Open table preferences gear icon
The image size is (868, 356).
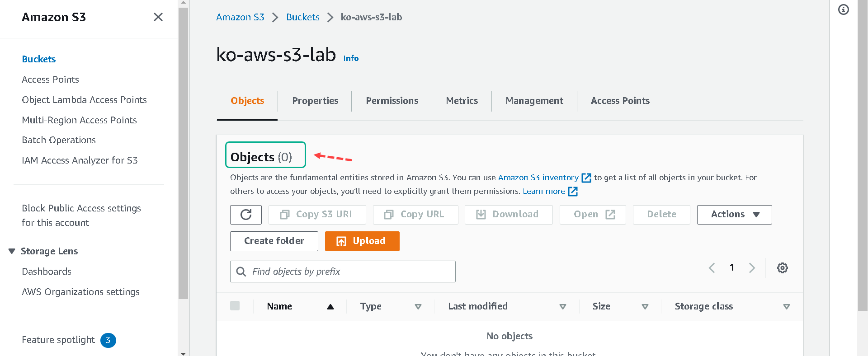(x=783, y=268)
